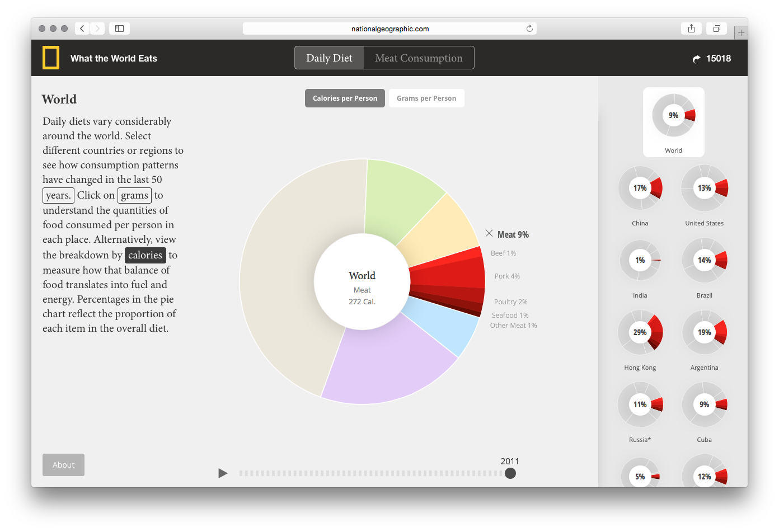Click the 2011 timeline slider handle
This screenshot has width=779, height=532.
[510, 473]
